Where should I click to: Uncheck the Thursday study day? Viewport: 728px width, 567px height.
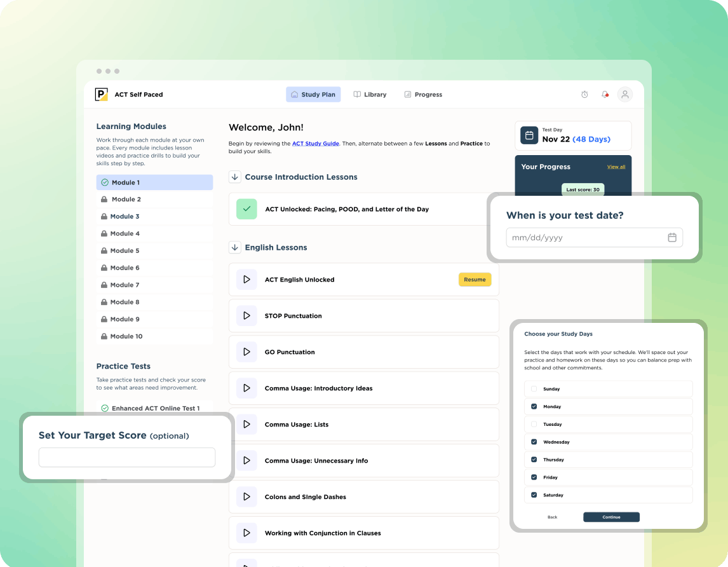(534, 459)
